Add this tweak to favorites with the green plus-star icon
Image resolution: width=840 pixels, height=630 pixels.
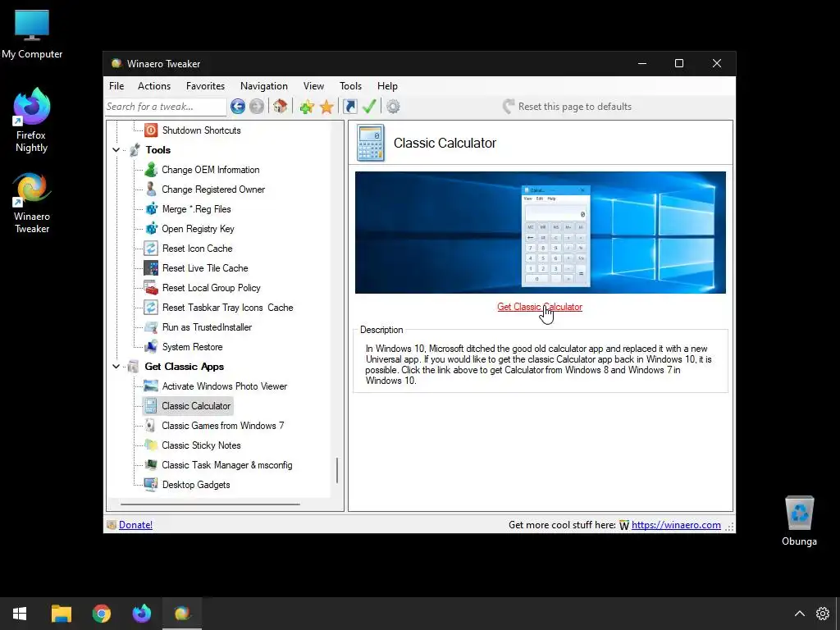(307, 107)
